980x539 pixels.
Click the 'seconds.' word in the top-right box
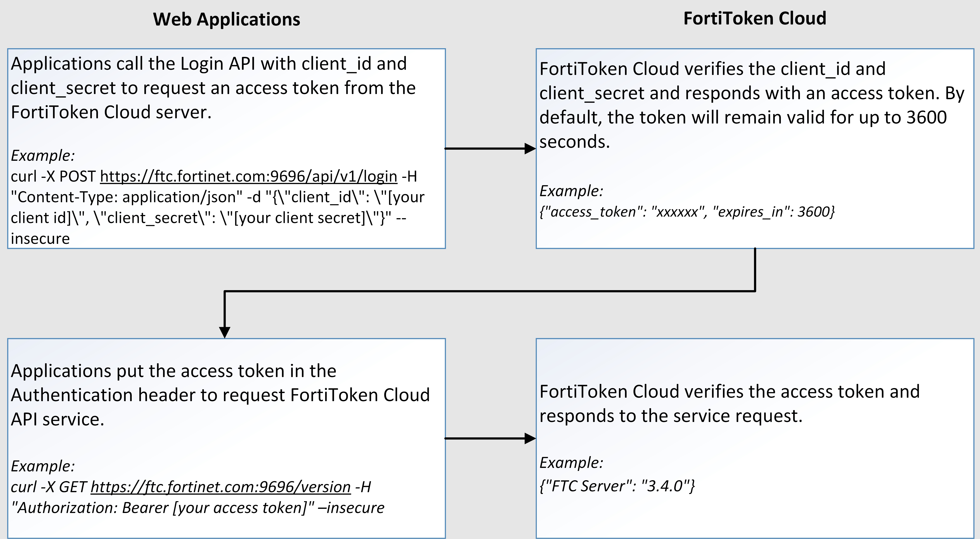[x=574, y=142]
